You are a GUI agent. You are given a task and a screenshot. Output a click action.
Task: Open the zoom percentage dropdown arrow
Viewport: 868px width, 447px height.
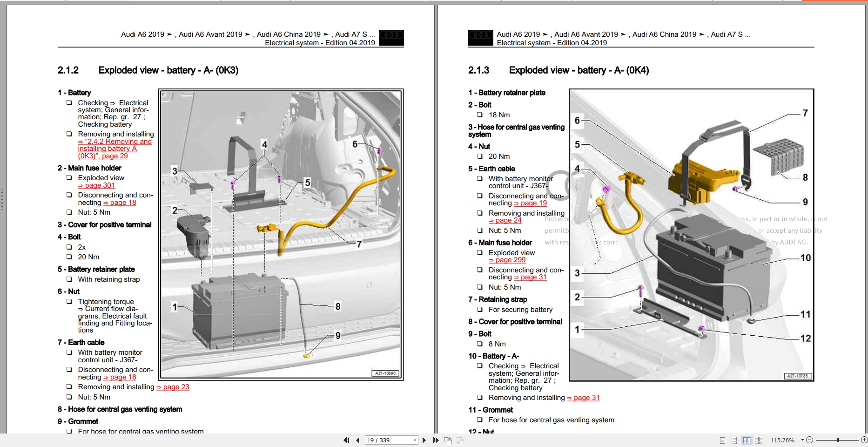coord(802,440)
